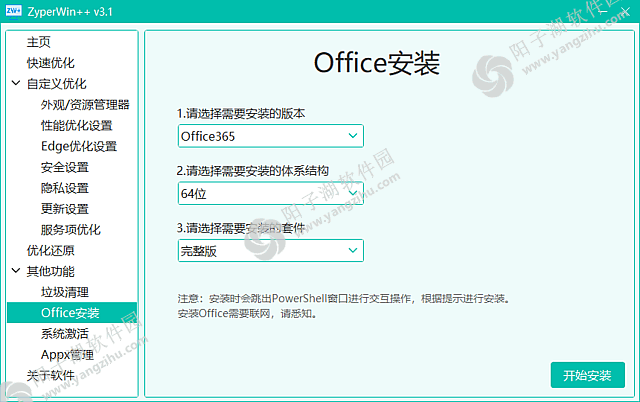Select 安全设置 in sidebar

(x=64, y=167)
